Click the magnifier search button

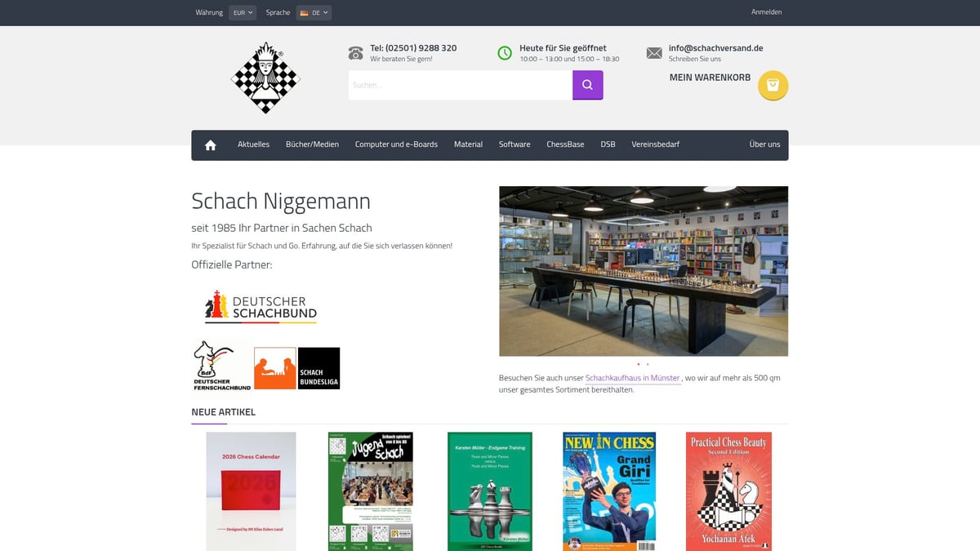point(587,84)
